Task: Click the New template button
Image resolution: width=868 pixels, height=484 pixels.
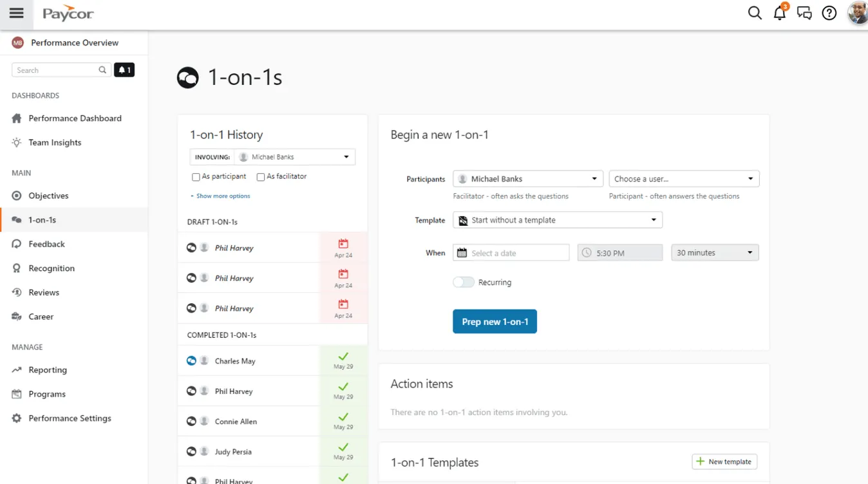Action: coord(724,461)
